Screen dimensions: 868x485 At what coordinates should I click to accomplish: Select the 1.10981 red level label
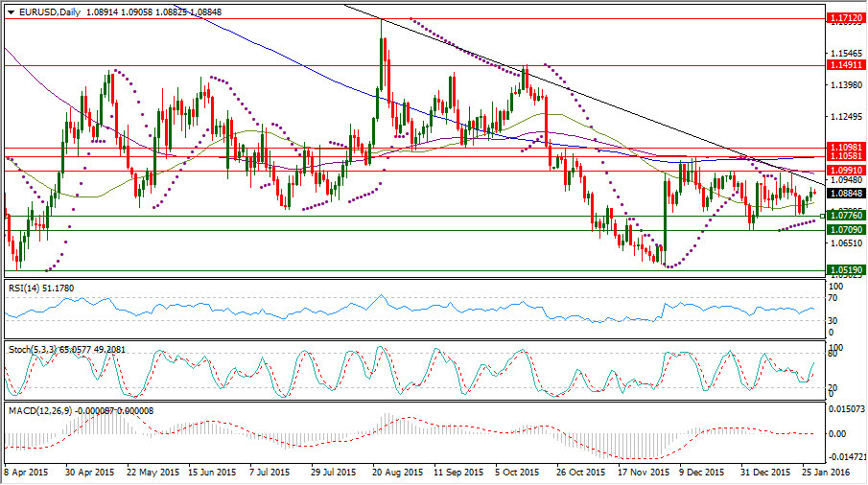[845, 147]
